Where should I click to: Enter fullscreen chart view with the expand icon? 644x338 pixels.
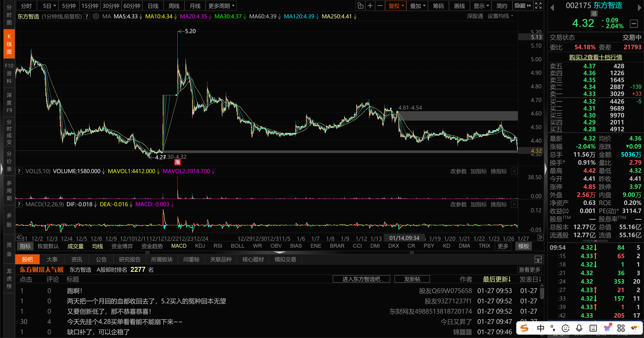coord(538,6)
